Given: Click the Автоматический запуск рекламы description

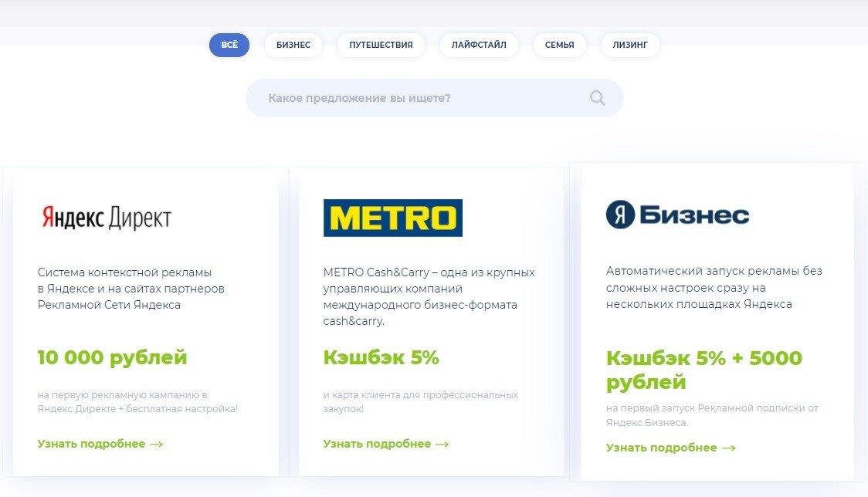Looking at the screenshot, I should (x=714, y=287).
